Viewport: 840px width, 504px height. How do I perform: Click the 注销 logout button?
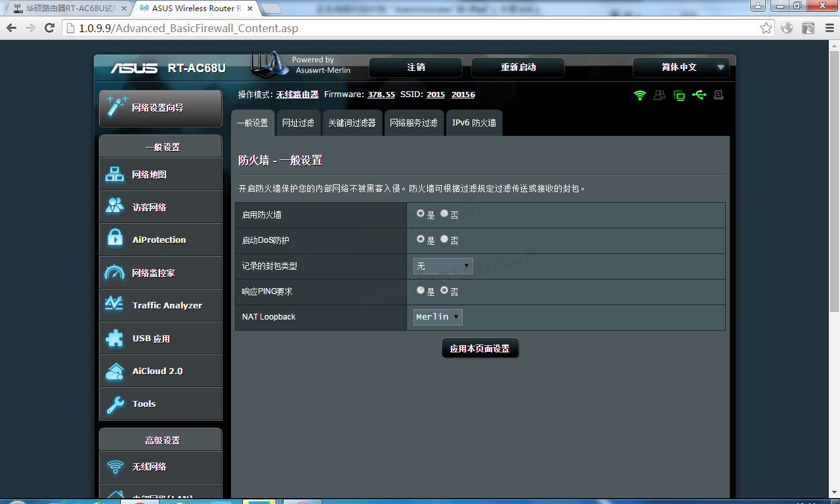pyautogui.click(x=415, y=68)
